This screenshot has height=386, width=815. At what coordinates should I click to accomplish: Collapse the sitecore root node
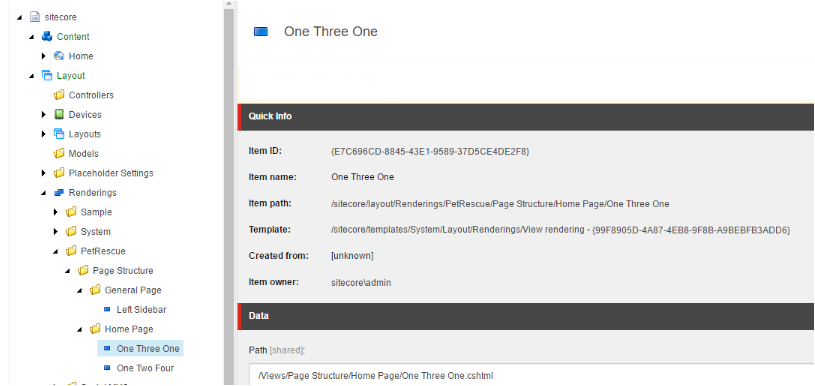click(20, 17)
